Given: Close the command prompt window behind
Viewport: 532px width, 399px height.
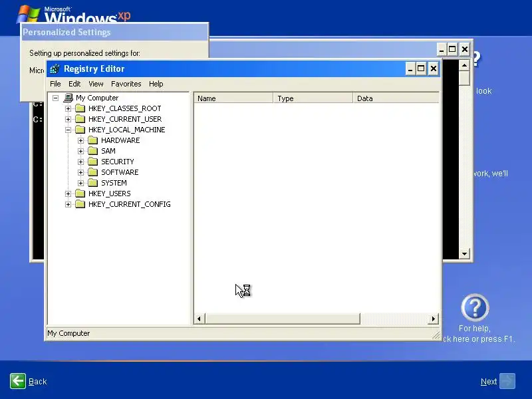Looking at the screenshot, I should coord(464,49).
